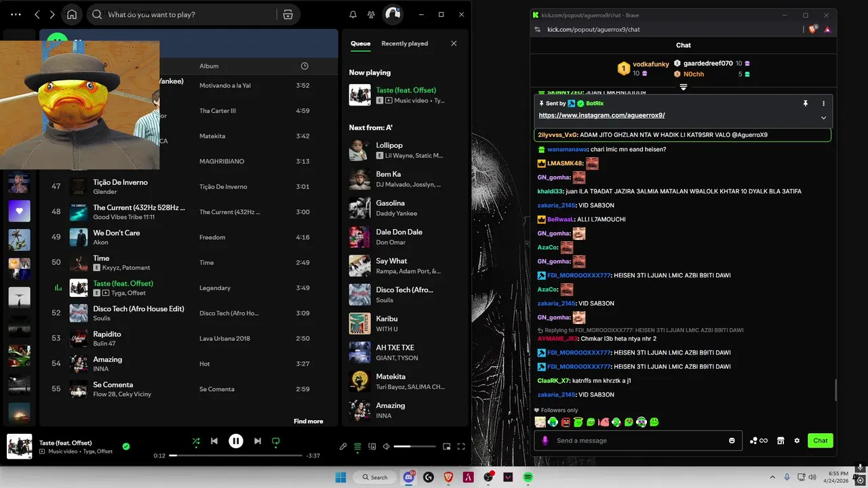Collapse the pinned message chevron
The width and height of the screenshot is (868, 488).
823,117
